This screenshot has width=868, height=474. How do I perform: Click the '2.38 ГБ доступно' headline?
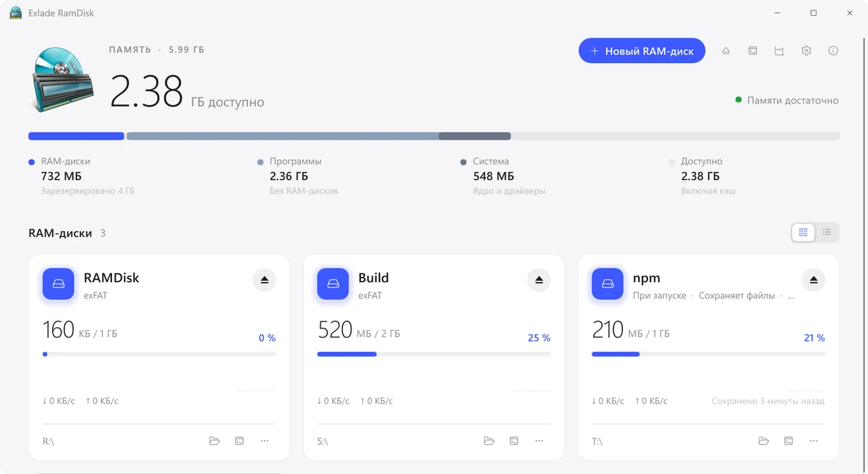[187, 93]
